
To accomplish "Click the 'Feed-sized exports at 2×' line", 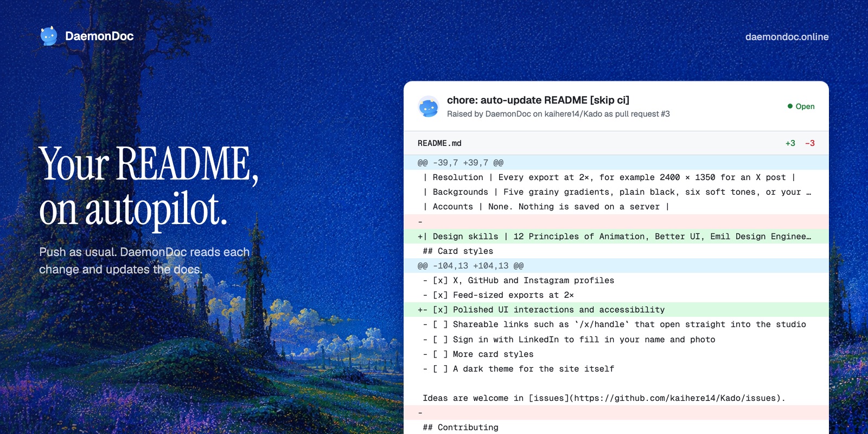I will 616,295.
